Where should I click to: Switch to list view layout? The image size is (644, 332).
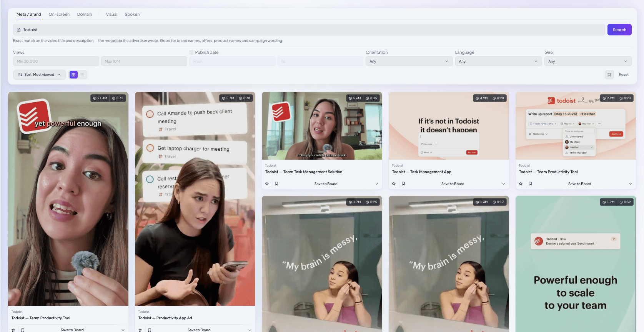[82, 75]
